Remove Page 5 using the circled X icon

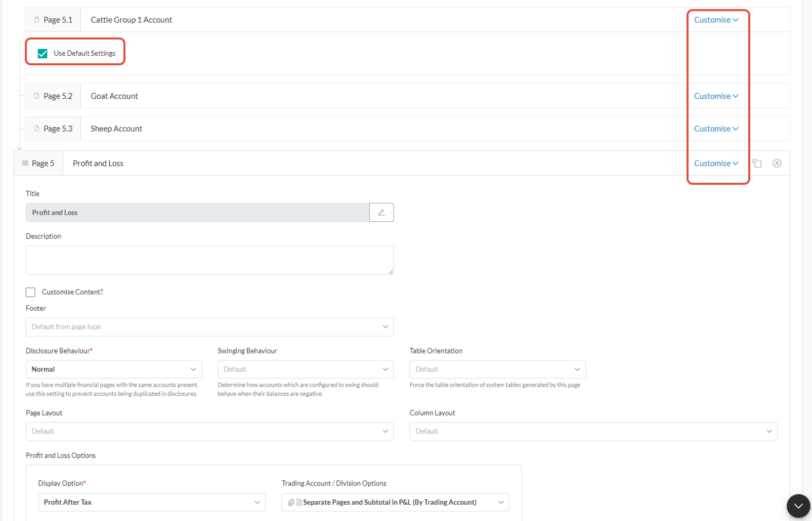point(777,163)
